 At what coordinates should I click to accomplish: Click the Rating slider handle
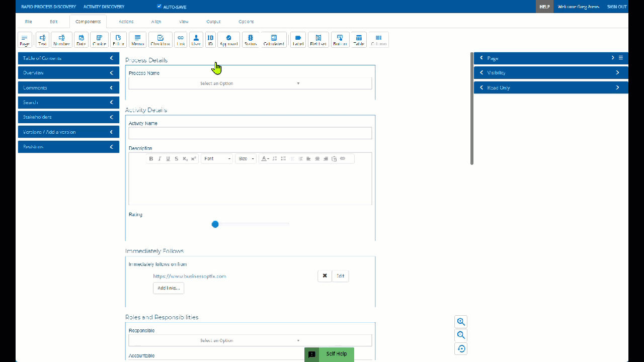click(215, 224)
